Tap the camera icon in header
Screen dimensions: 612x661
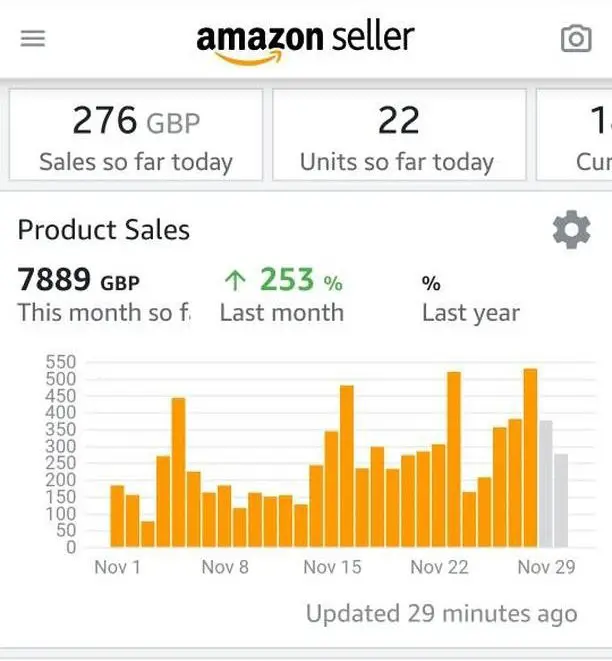(x=576, y=38)
